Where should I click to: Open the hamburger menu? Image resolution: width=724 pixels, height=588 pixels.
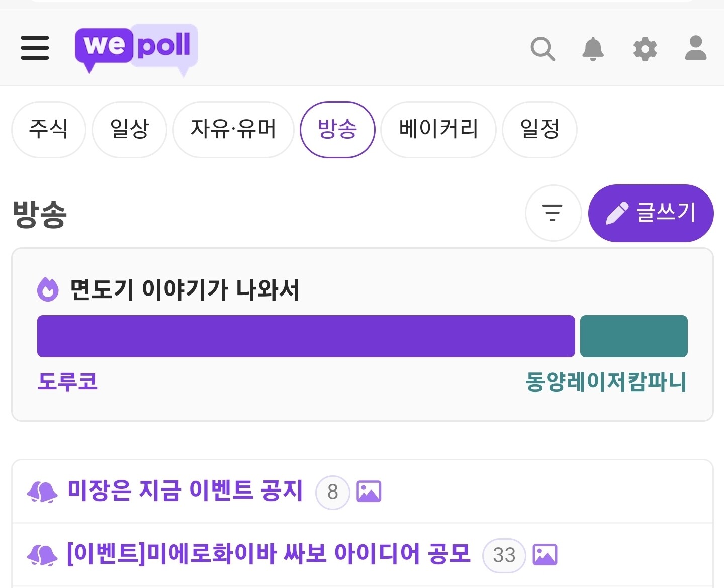[x=35, y=48]
